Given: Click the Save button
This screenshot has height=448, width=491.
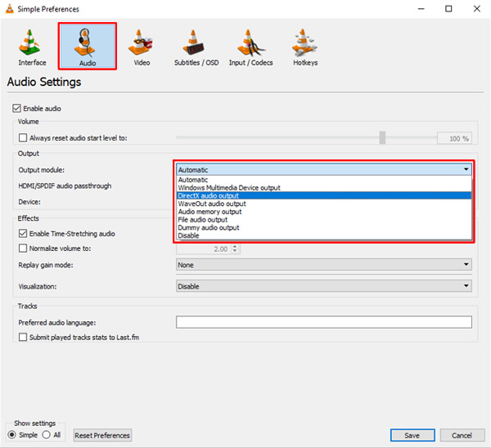Looking at the screenshot, I should 412,435.
